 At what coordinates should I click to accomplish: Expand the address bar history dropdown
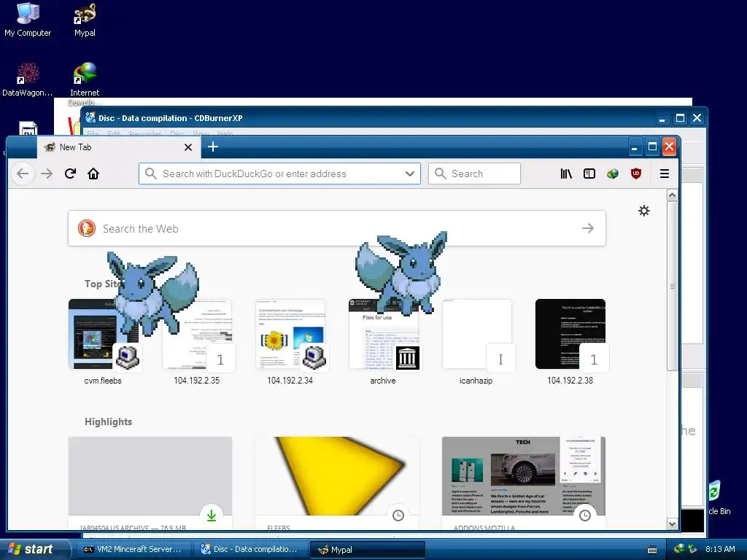[x=410, y=174]
